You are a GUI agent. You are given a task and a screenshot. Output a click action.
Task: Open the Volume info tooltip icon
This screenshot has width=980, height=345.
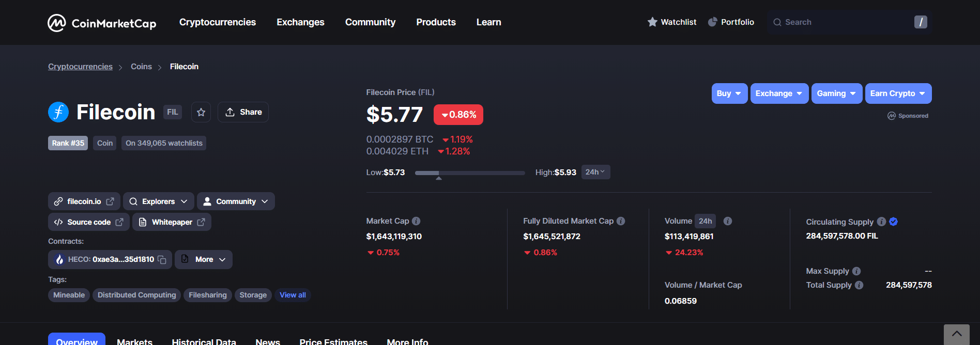point(728,221)
